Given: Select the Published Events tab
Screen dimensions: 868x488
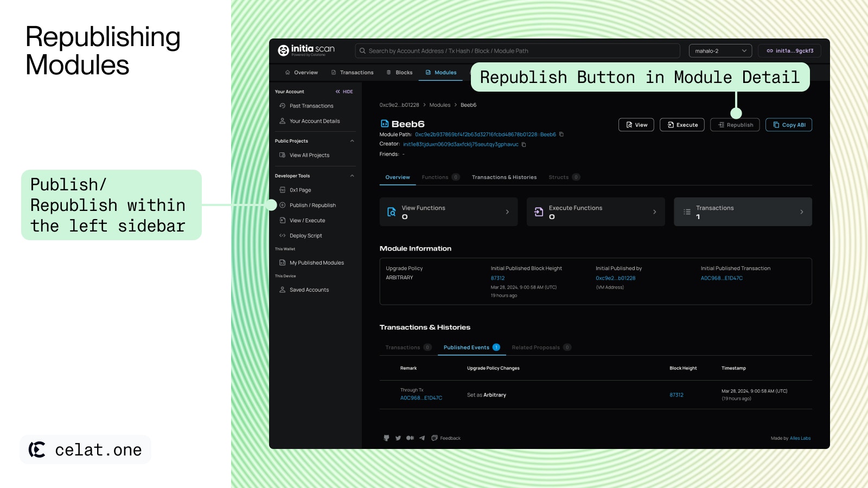Looking at the screenshot, I should 471,348.
